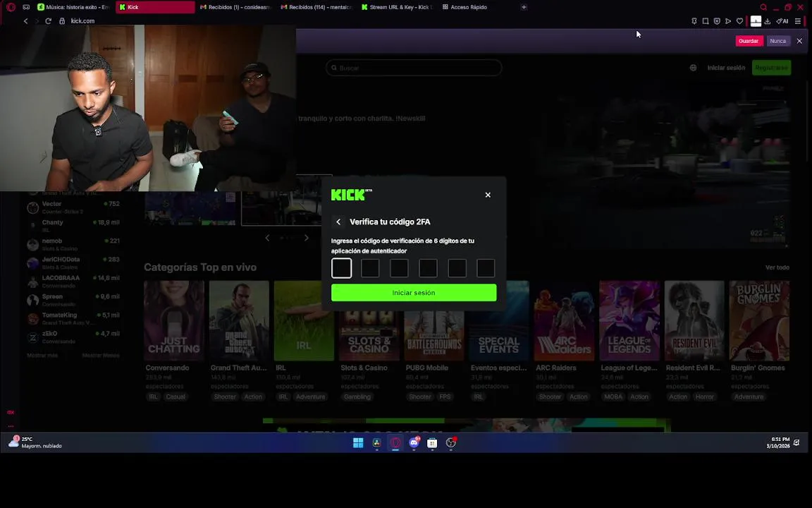Go back from 2FA verification step
Screen dimensions: 812x508
pyautogui.click(x=338, y=222)
